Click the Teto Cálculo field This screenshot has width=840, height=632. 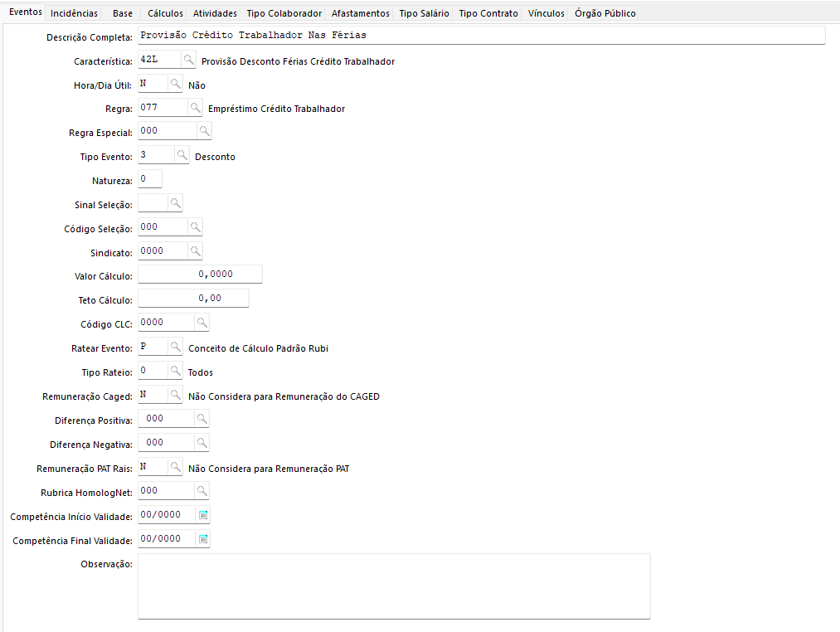193,299
